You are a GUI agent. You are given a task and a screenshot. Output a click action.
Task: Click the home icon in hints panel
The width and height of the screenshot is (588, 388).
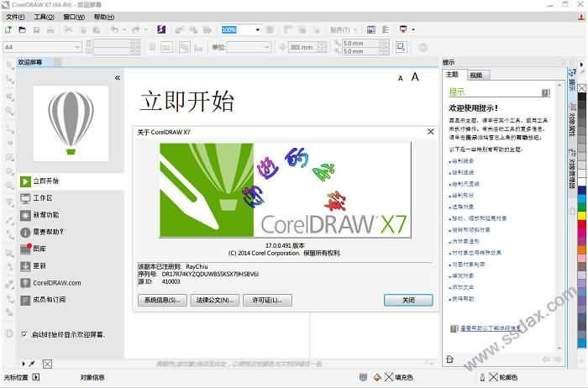449,359
